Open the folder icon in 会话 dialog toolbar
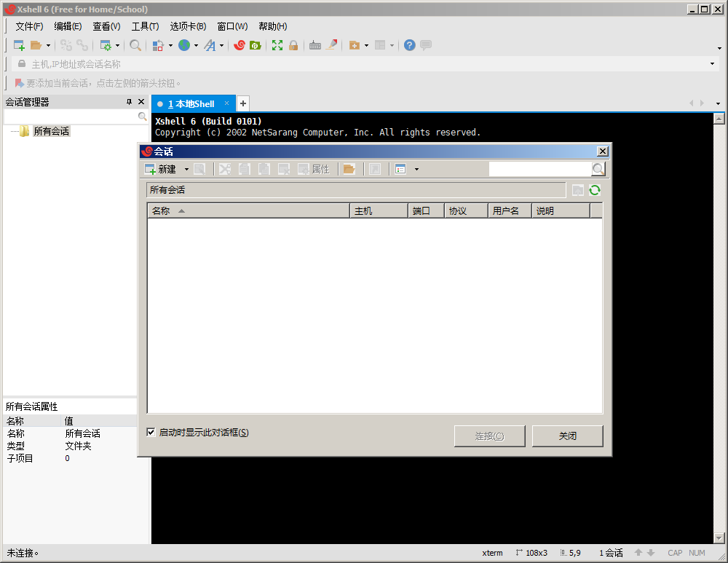 349,169
